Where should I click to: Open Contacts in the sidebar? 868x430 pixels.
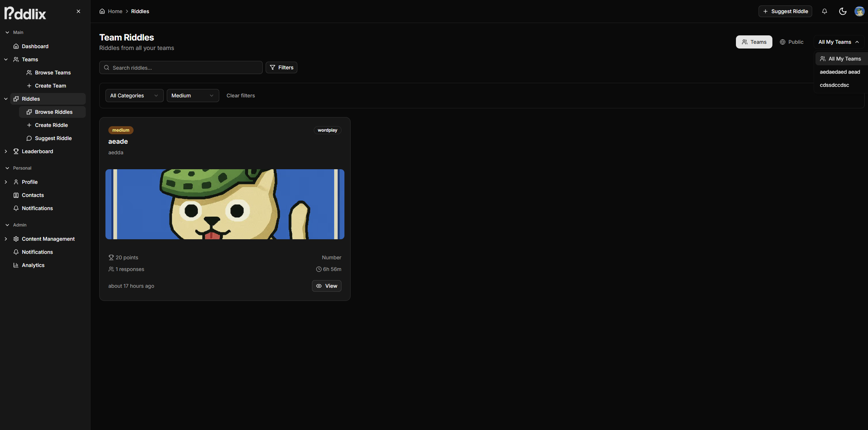[x=32, y=195]
